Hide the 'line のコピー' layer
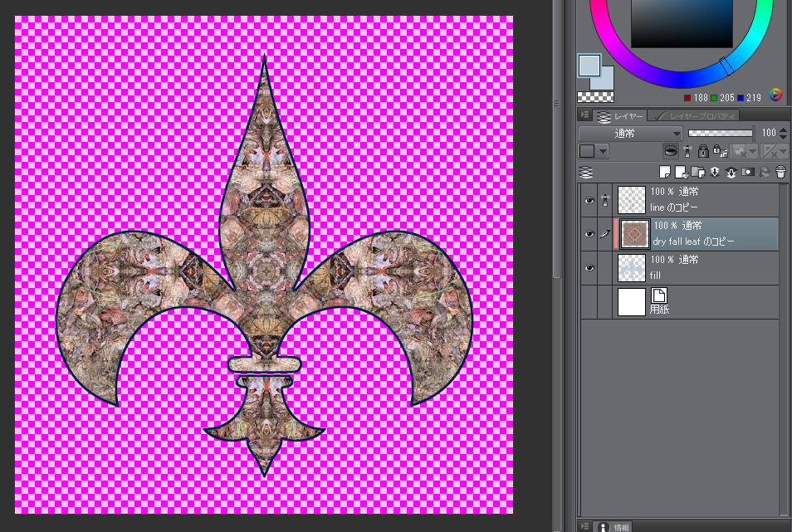This screenshot has width=792, height=532. click(x=589, y=200)
